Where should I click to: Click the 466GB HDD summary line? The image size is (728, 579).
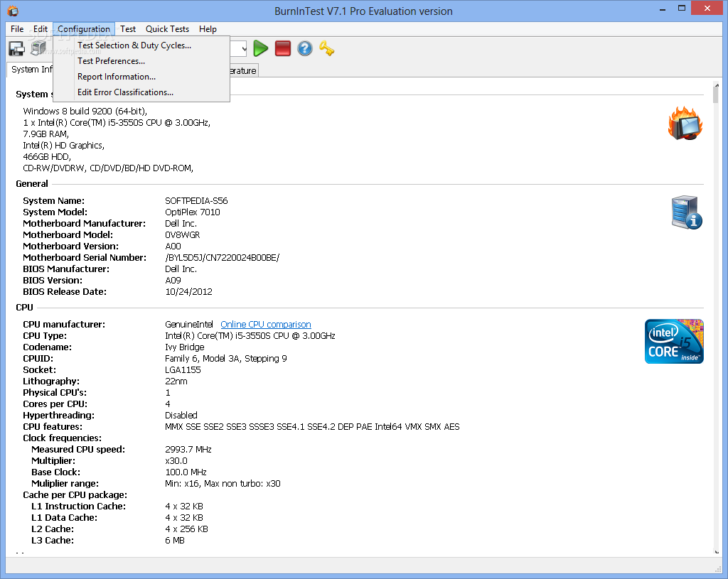[47, 157]
